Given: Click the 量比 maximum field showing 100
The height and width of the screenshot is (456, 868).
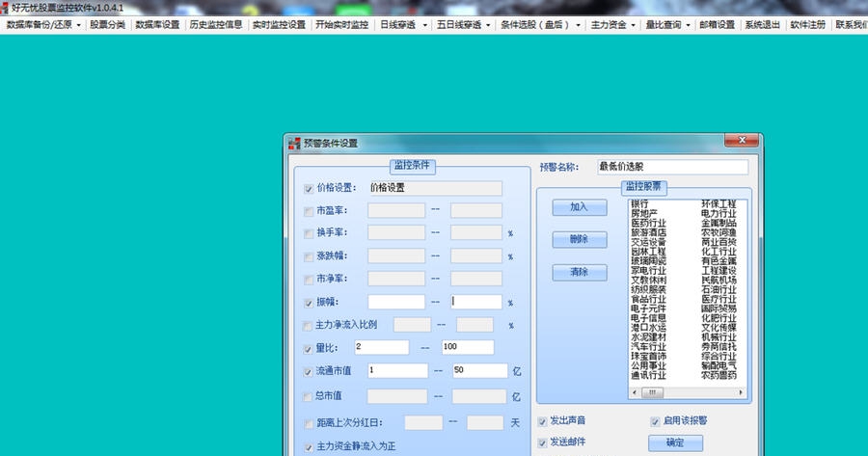Looking at the screenshot, I should 468,347.
